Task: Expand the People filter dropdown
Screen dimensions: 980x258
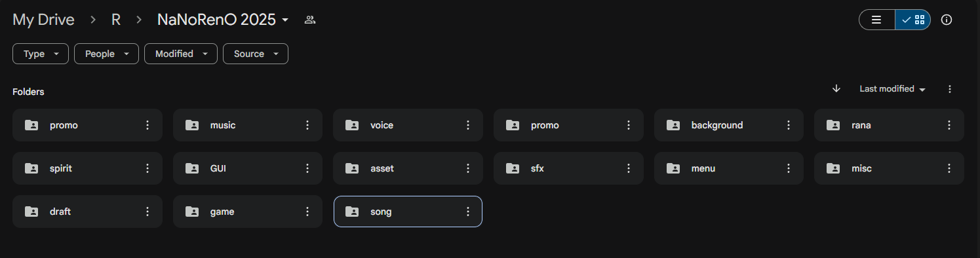Action: point(106,54)
